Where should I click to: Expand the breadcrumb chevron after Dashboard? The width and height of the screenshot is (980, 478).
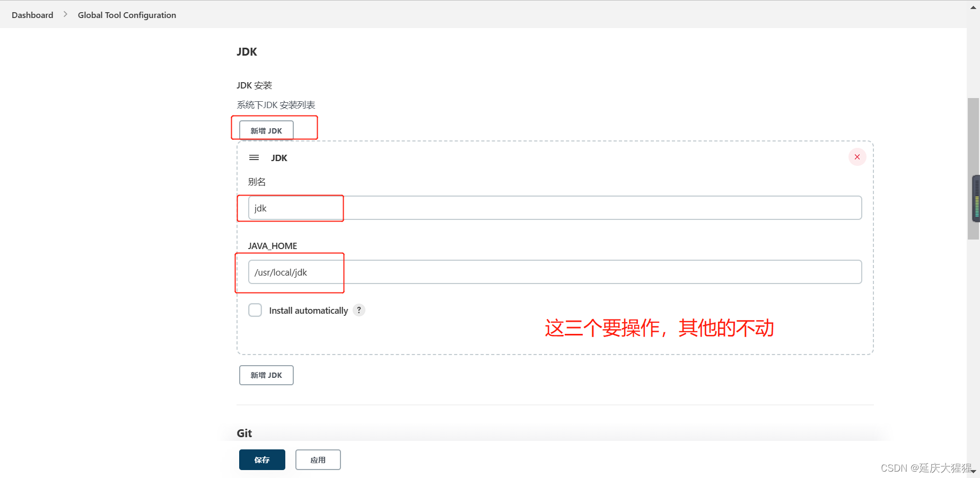pyautogui.click(x=66, y=14)
